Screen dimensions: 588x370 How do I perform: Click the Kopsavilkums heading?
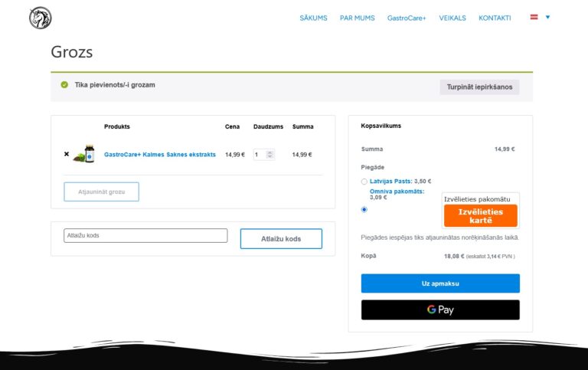coord(381,126)
